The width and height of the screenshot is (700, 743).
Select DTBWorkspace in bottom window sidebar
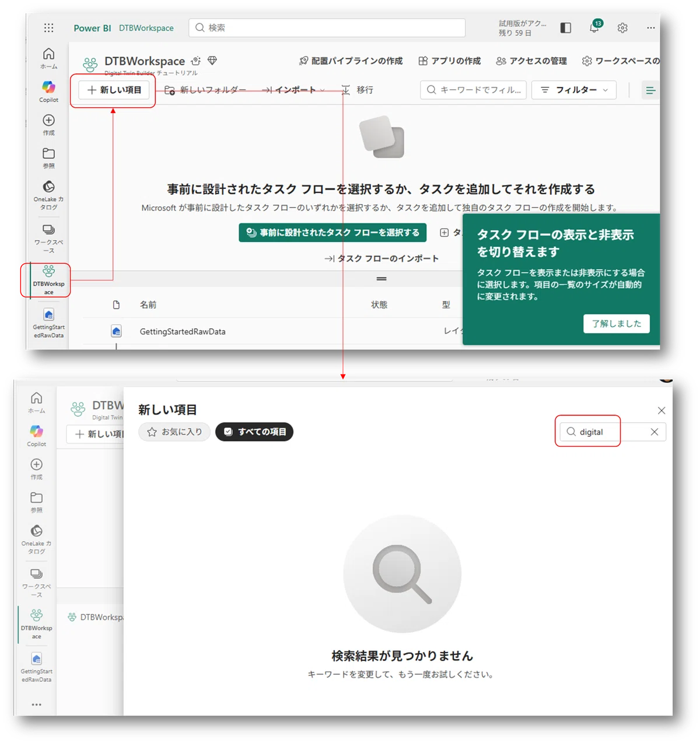point(37,624)
